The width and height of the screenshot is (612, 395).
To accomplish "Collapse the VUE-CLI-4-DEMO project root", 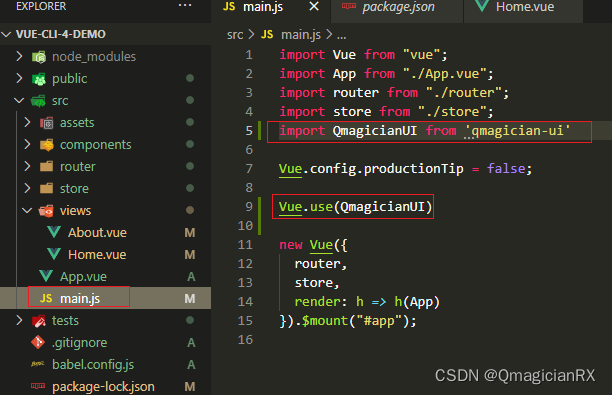I will click(6, 34).
